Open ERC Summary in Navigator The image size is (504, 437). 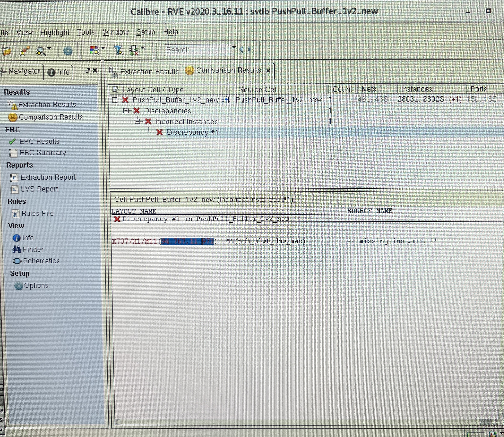tap(38, 153)
